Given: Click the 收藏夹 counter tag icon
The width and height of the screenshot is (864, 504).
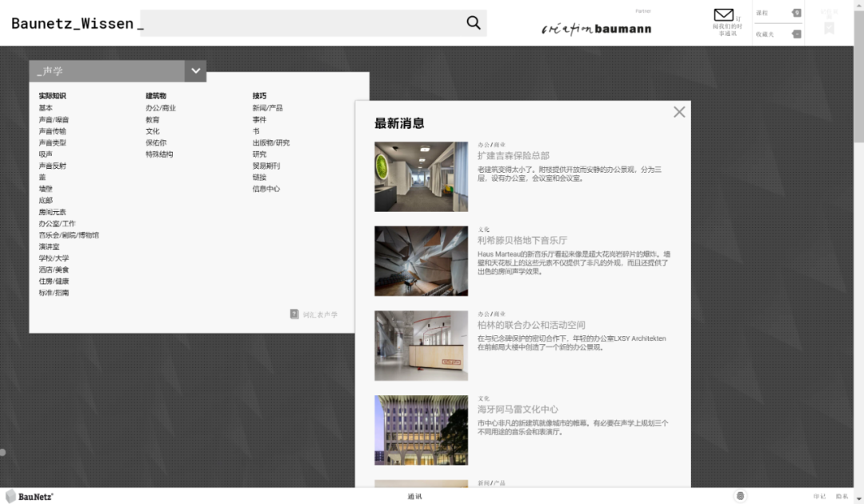Looking at the screenshot, I should click(x=796, y=34).
